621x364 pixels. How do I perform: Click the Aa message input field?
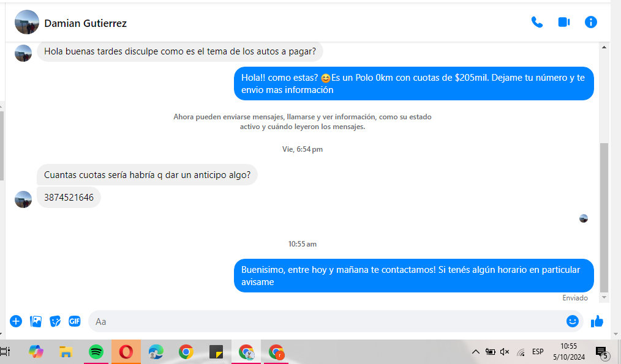pos(327,321)
